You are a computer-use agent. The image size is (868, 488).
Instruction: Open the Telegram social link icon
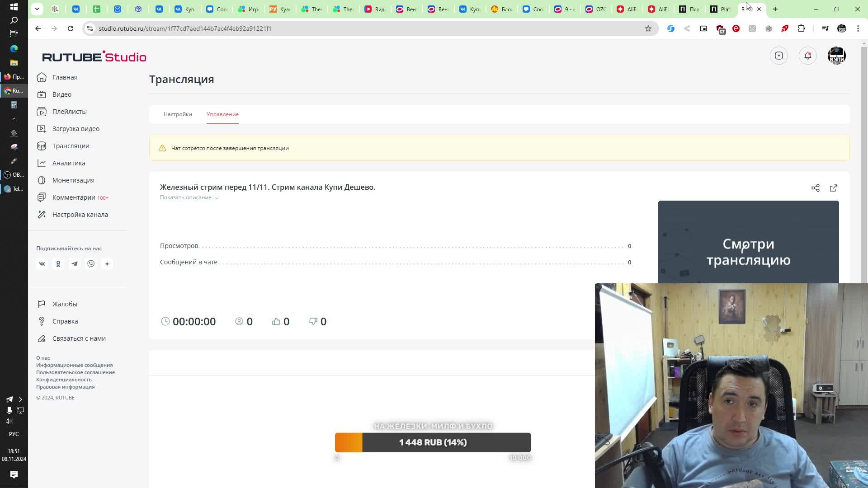tap(75, 264)
